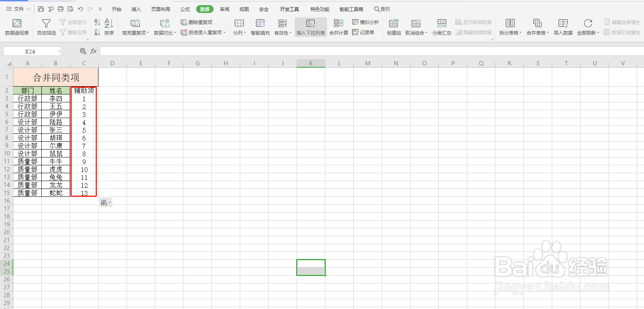644x309 pixels.
Task: Click 隐藏明细数据 button
Action: point(473,33)
